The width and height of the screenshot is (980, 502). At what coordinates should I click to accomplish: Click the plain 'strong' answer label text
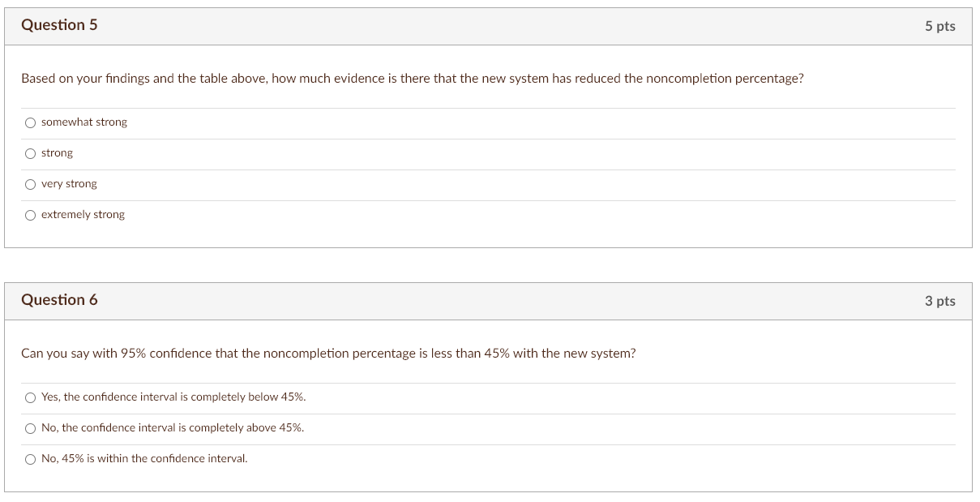click(x=57, y=153)
